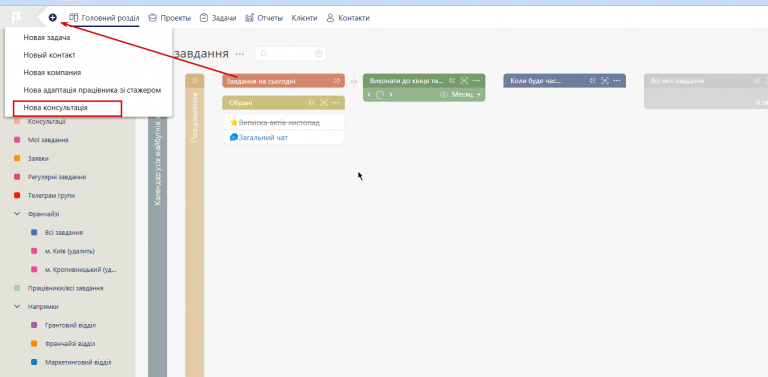Collapse the Коли буде час... column
This screenshot has height=377, width=768.
coord(593,80)
